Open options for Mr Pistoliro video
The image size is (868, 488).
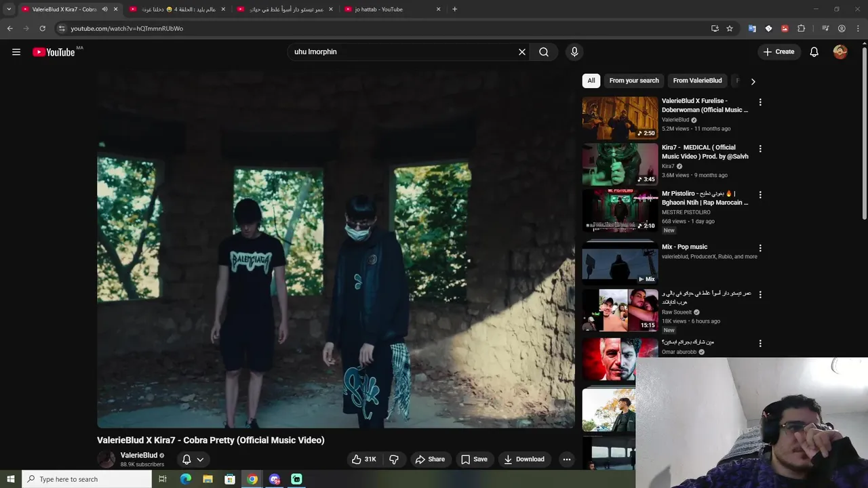(760, 195)
